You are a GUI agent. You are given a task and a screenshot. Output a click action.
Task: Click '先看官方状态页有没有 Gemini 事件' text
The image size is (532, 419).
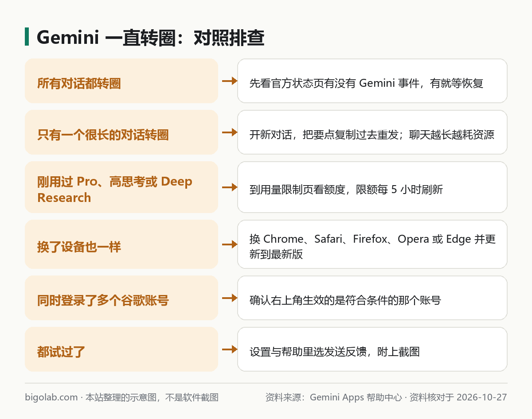click(334, 83)
